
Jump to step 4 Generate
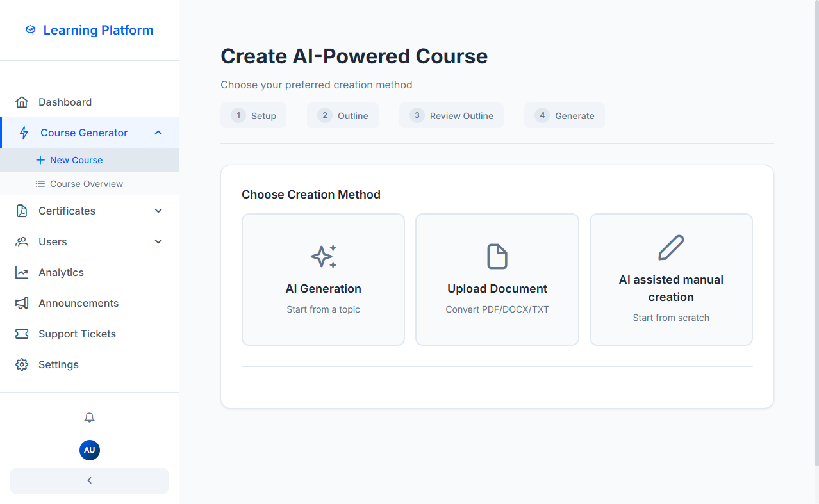565,116
